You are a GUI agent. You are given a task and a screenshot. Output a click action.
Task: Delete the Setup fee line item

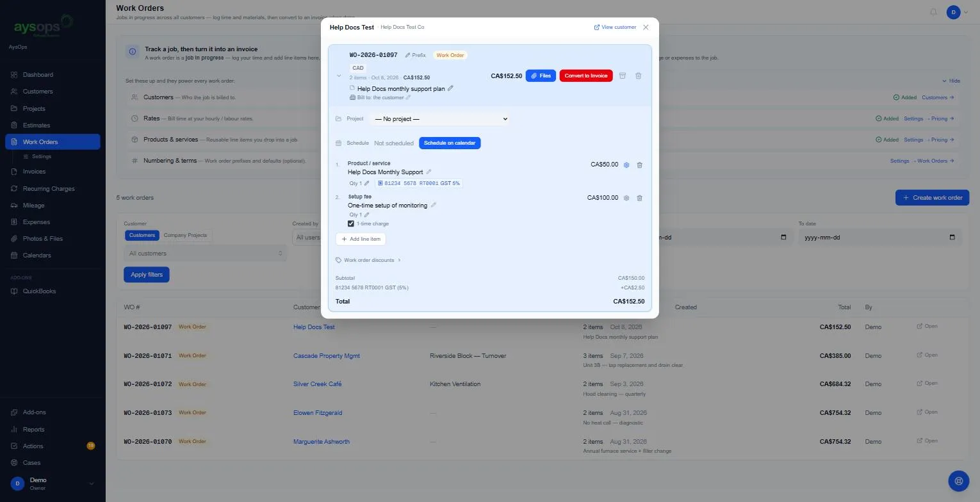point(639,198)
